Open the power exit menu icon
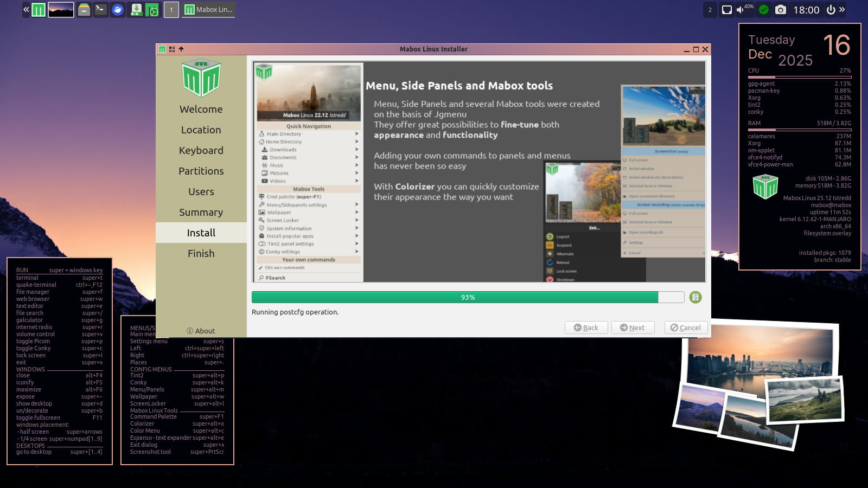Screen dimensions: 868x488 click(831, 10)
